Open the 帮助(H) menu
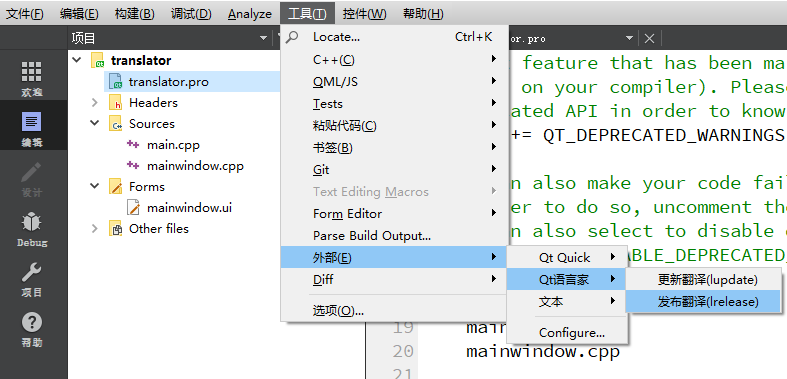 423,14
